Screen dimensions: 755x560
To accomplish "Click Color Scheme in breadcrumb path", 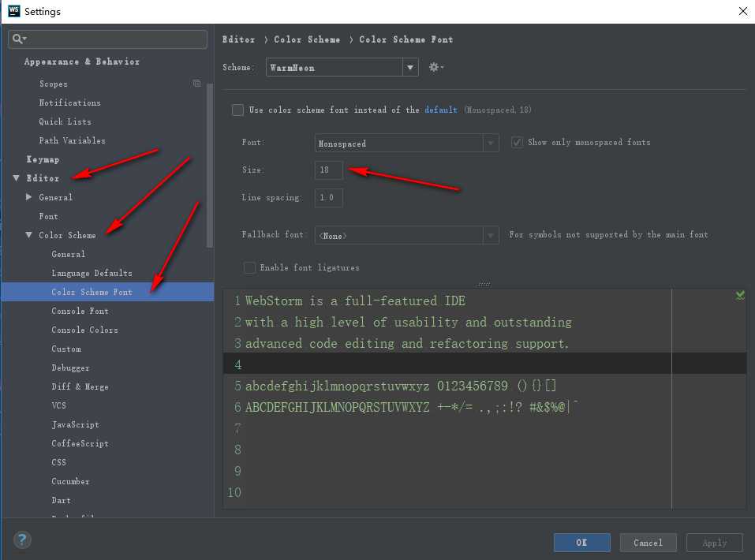I will click(307, 39).
